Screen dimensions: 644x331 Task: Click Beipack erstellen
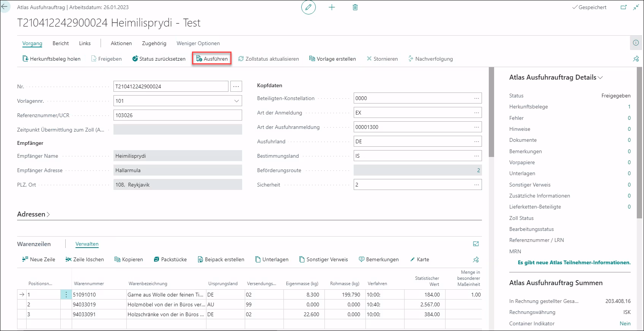[x=221, y=259]
